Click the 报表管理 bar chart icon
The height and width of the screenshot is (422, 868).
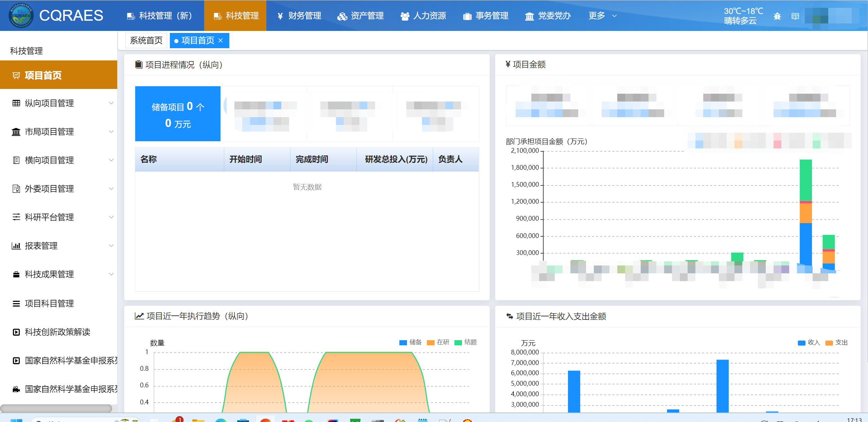[16, 246]
